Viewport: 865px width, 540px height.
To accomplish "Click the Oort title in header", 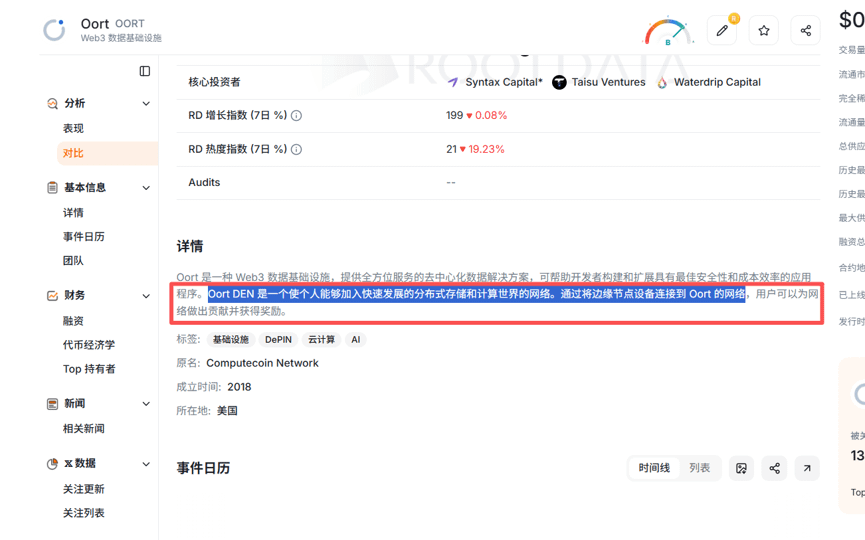I will click(95, 24).
